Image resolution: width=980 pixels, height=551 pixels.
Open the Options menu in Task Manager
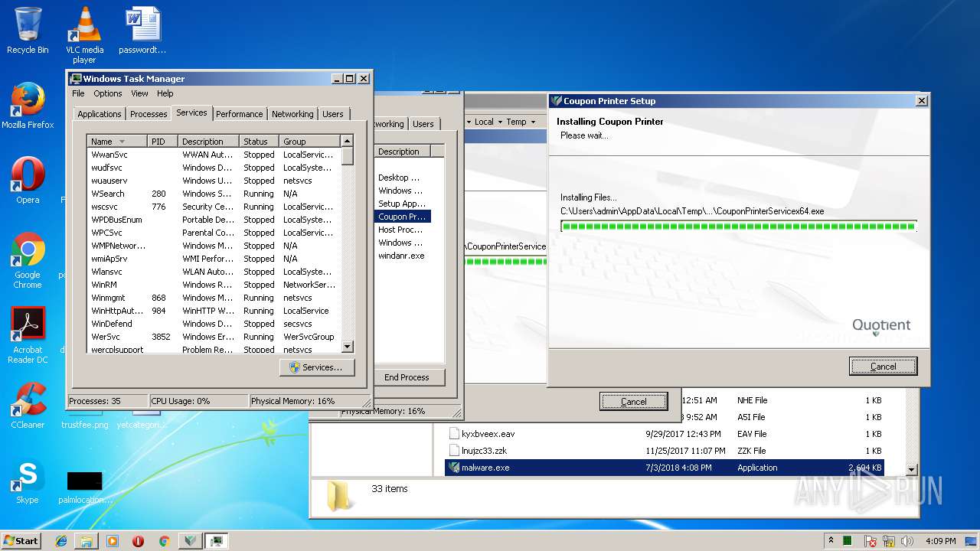tap(108, 93)
